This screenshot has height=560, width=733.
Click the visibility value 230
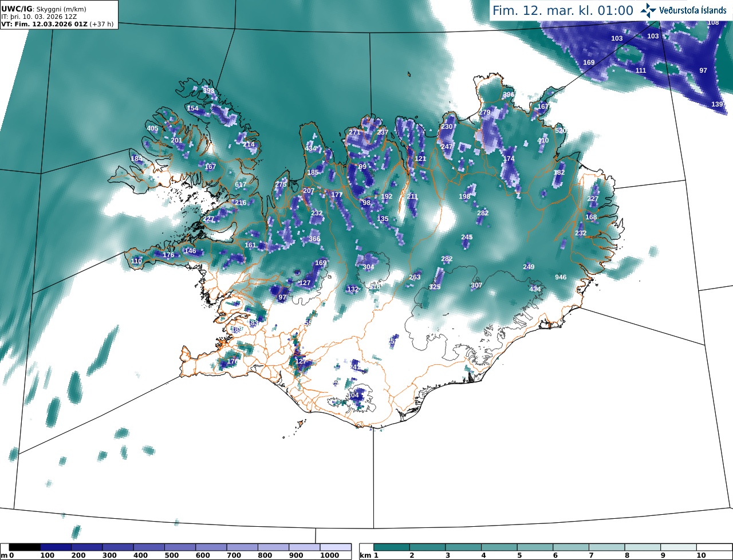[447, 127]
